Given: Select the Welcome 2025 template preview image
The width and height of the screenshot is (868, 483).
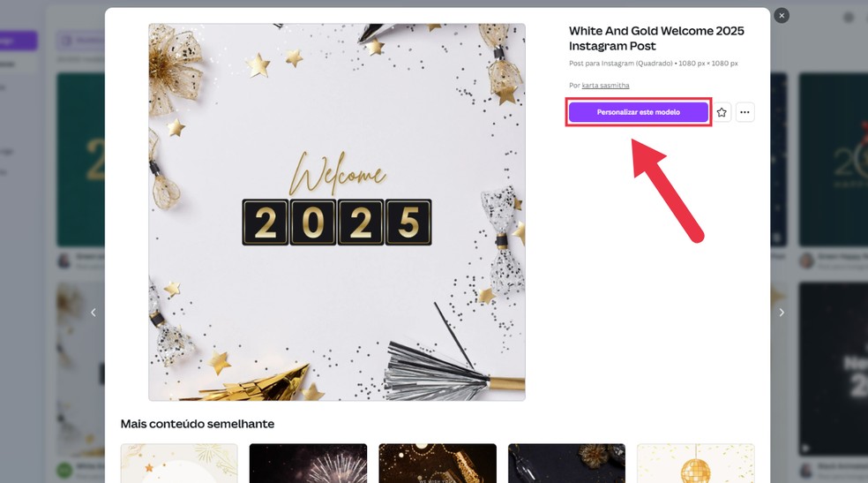Looking at the screenshot, I should (337, 212).
